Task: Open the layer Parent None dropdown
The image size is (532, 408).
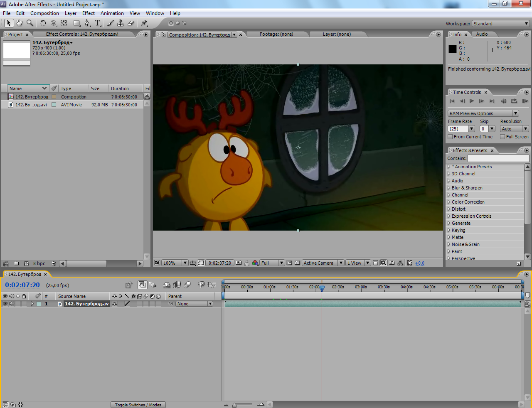Action: (194, 304)
